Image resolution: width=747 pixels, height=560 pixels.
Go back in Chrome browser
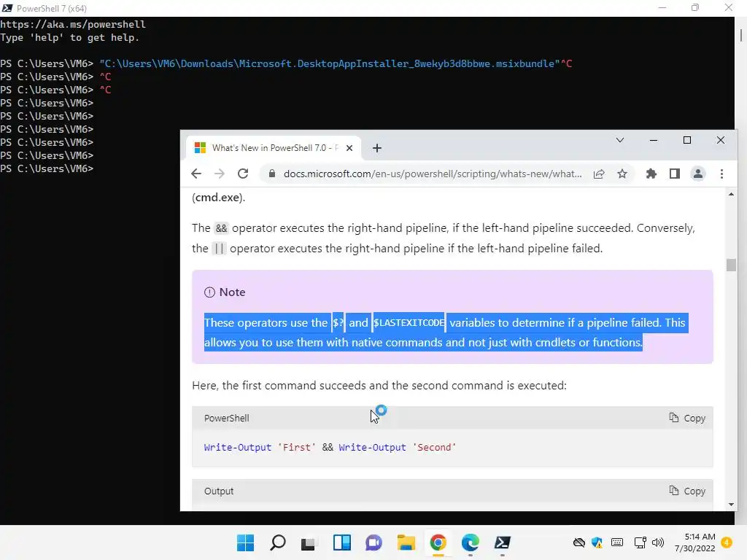(x=196, y=174)
